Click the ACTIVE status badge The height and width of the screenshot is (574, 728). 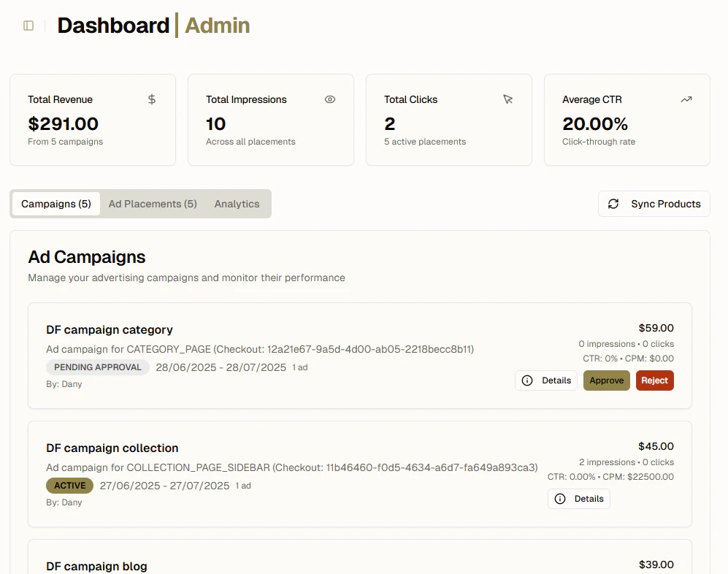(x=70, y=486)
